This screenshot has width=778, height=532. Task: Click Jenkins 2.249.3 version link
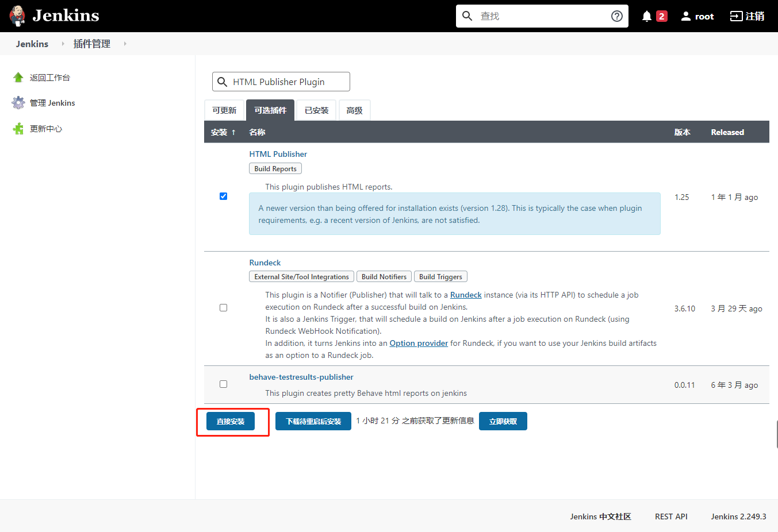[738, 516]
